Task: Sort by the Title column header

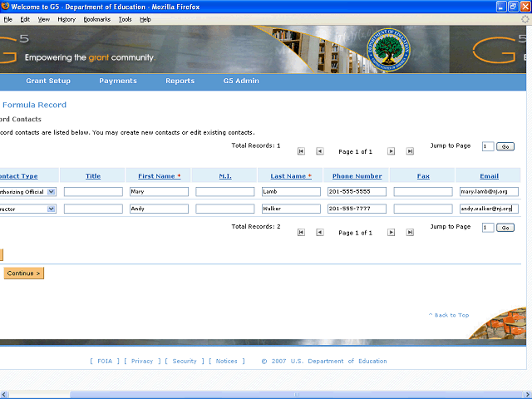Action: click(x=93, y=176)
